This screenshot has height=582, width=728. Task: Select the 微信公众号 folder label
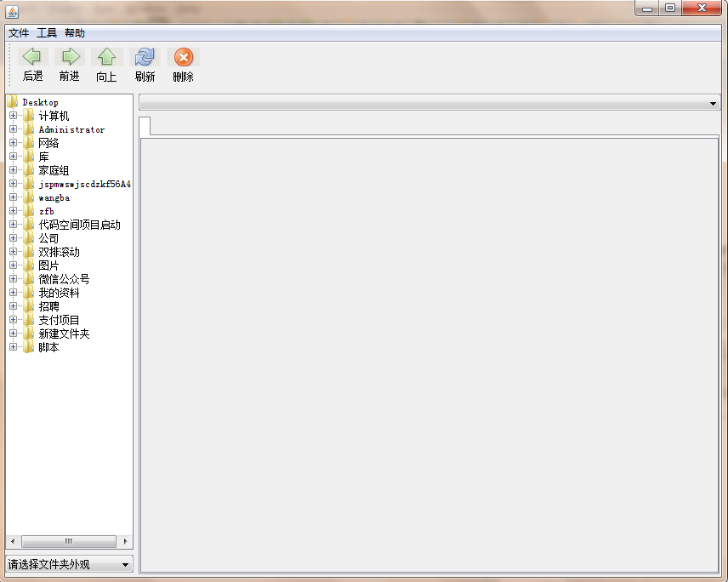click(x=64, y=279)
